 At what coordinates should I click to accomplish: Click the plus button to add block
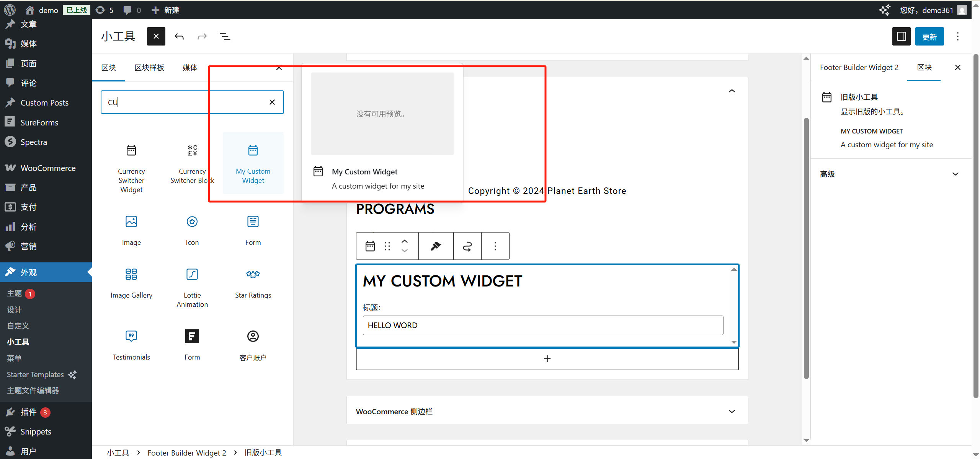coord(547,359)
